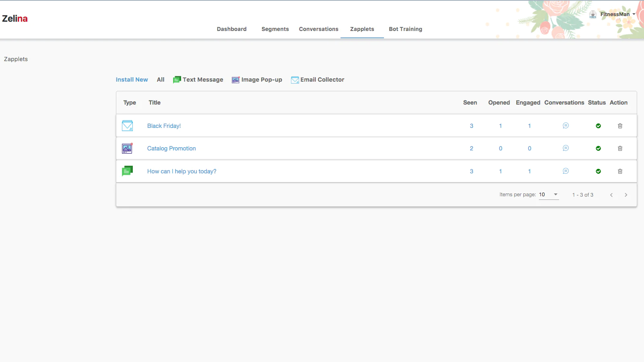
Task: Open chat icon for 'How can I help' row
Action: pos(566,171)
